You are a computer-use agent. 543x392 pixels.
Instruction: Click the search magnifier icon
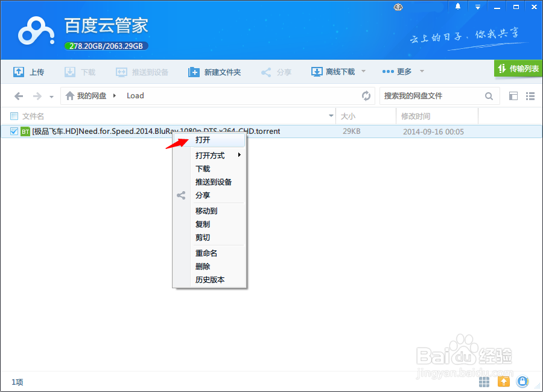489,96
